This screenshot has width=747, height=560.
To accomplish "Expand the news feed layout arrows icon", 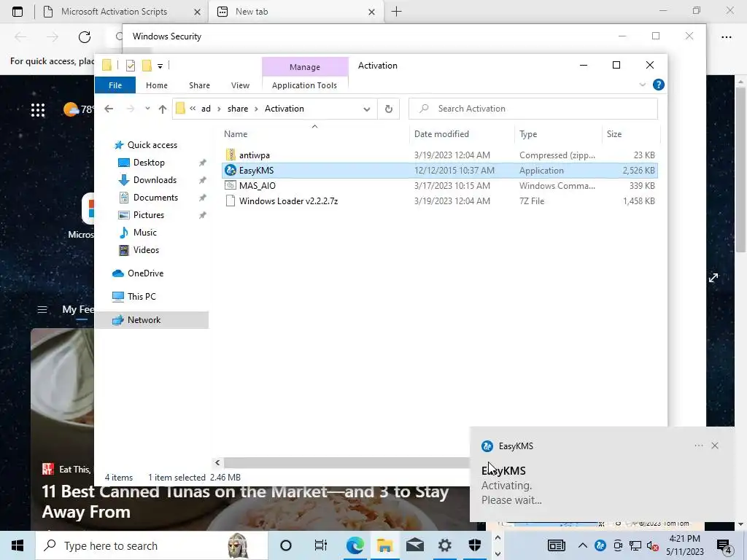I will [x=713, y=278].
